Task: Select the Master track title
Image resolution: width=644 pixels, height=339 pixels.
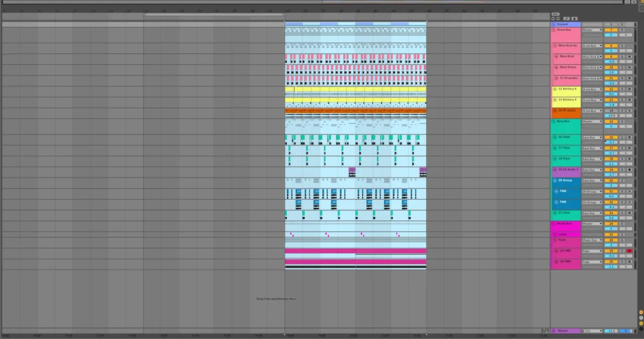Action: tap(563, 331)
